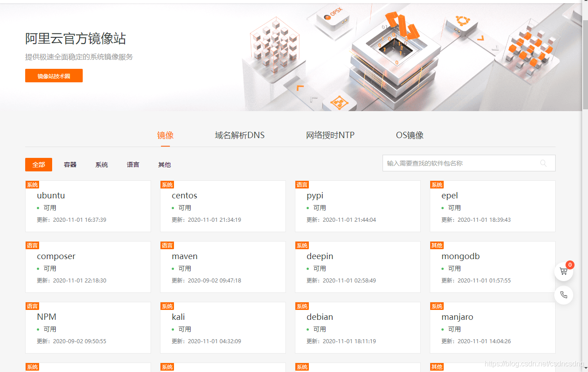
Task: Open the shopping cart icon
Action: (x=563, y=272)
